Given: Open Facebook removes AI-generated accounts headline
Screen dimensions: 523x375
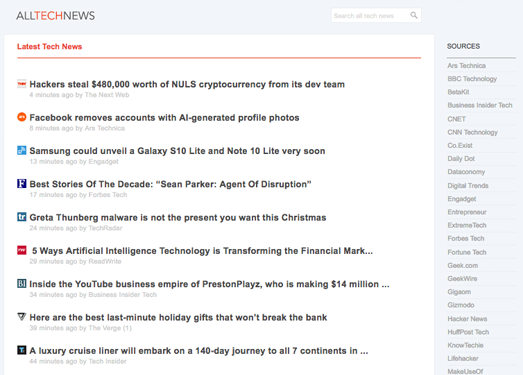Looking at the screenshot, I should click(164, 118).
